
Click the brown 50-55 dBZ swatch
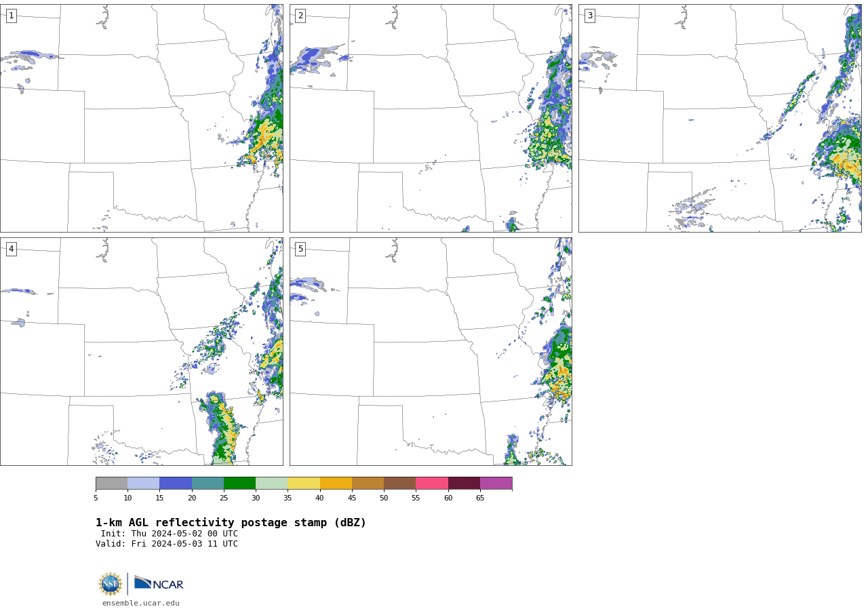[x=399, y=483]
